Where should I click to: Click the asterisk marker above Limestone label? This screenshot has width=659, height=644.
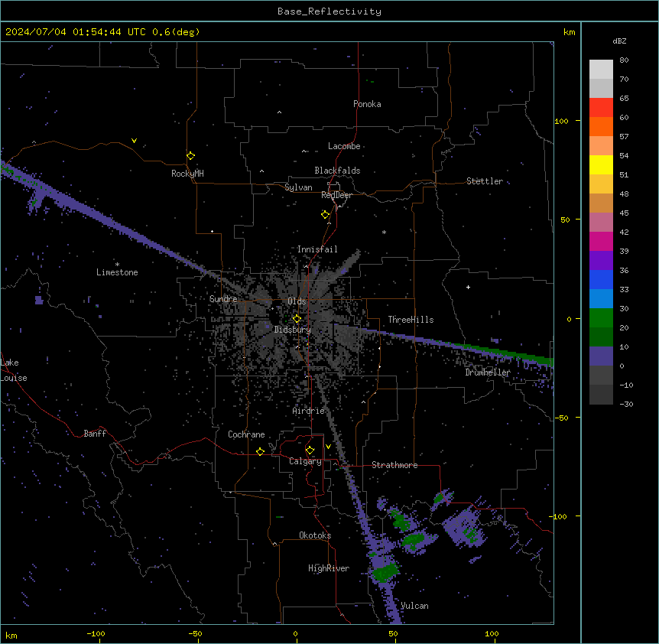(x=117, y=265)
